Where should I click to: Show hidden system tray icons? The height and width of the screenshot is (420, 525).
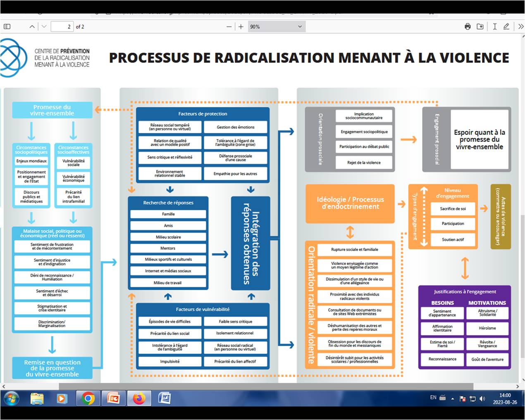[453, 399]
